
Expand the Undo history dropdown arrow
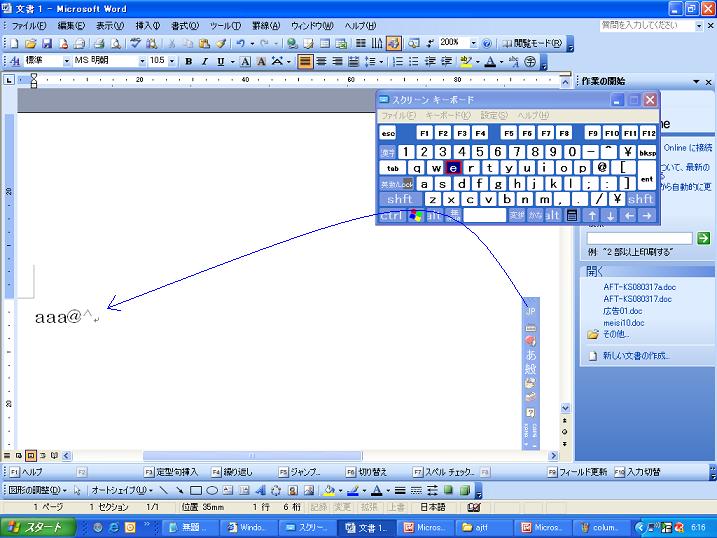point(251,43)
